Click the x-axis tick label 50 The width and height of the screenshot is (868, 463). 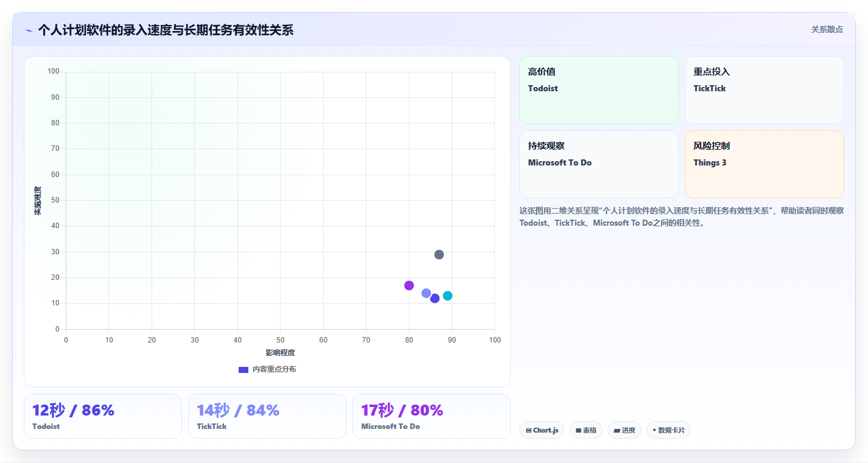click(x=281, y=340)
